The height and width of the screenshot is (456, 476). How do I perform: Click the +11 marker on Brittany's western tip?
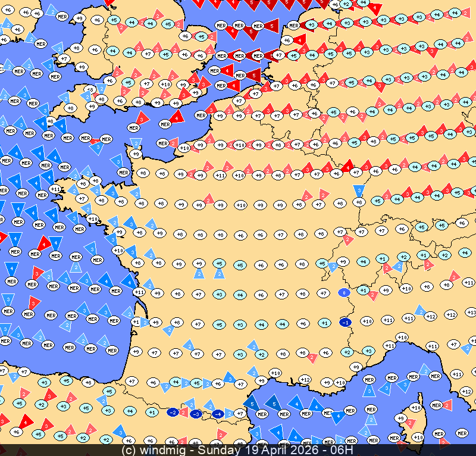tap(55, 189)
